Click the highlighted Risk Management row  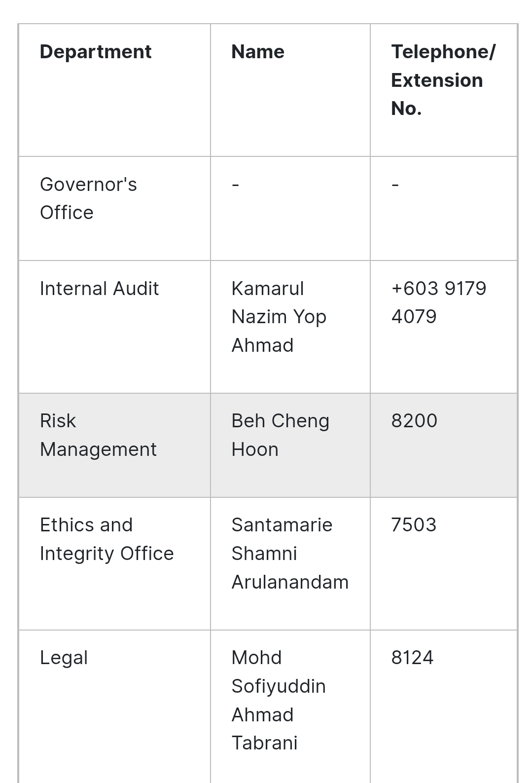tap(268, 445)
